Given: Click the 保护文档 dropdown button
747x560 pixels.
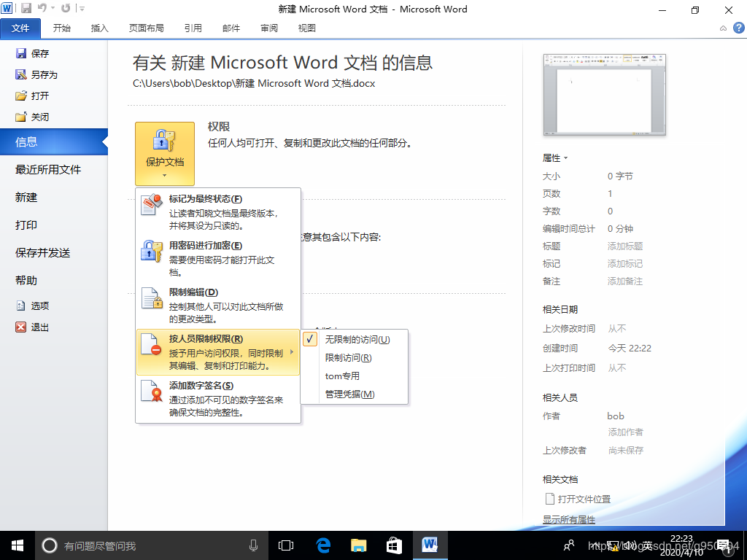Looking at the screenshot, I should coord(165,153).
